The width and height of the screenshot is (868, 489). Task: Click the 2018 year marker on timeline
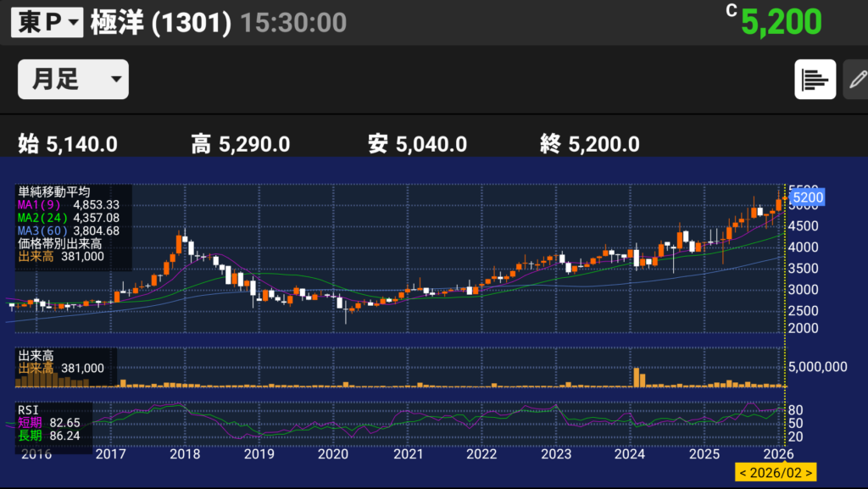coord(185,454)
